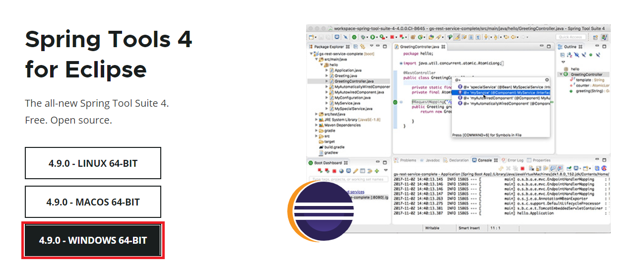The width and height of the screenshot is (644, 274).
Task: Expand the JRE System Library node
Action: pos(316,120)
